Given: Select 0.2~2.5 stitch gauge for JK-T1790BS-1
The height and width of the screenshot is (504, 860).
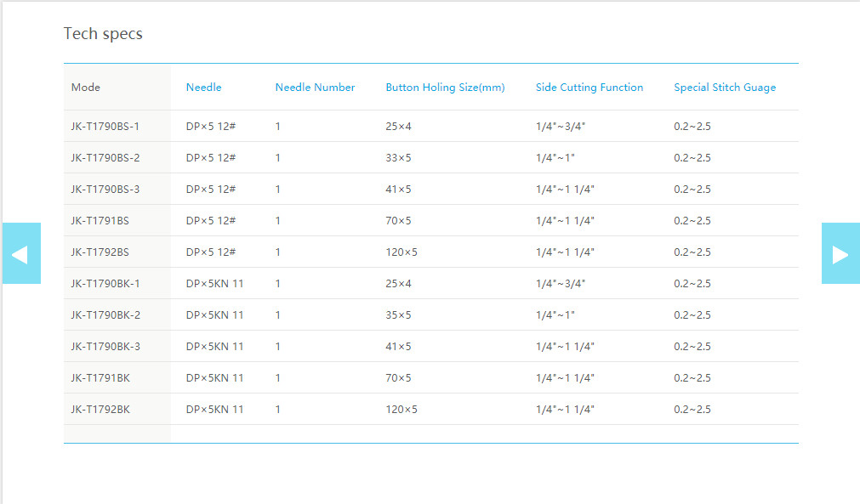Looking at the screenshot, I should pyautogui.click(x=692, y=127).
